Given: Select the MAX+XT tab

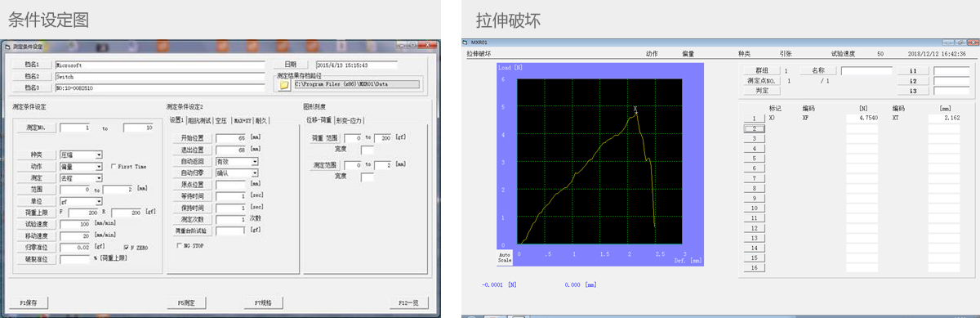Looking at the screenshot, I should point(242,120).
